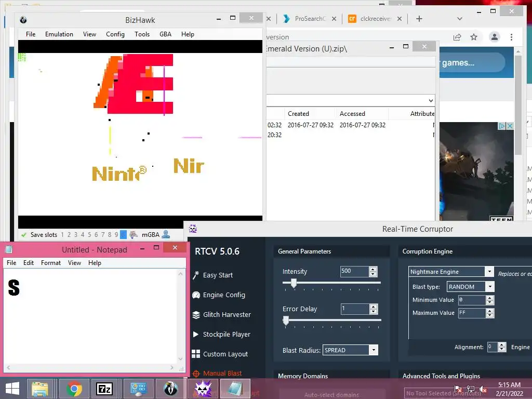The height and width of the screenshot is (399, 532).
Task: Click the controller icon in BizHawk status bar
Action: pyautogui.click(x=134, y=234)
